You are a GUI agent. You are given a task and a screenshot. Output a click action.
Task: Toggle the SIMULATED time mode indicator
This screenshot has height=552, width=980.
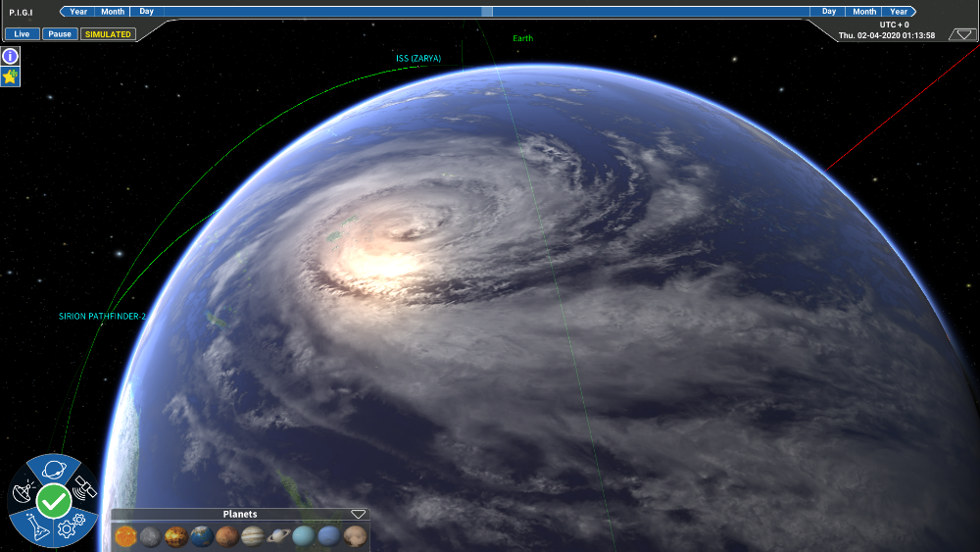coord(108,34)
